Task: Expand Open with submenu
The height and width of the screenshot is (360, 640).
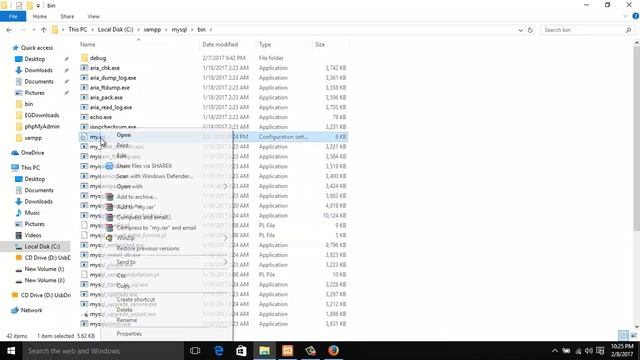Action: 129,187
